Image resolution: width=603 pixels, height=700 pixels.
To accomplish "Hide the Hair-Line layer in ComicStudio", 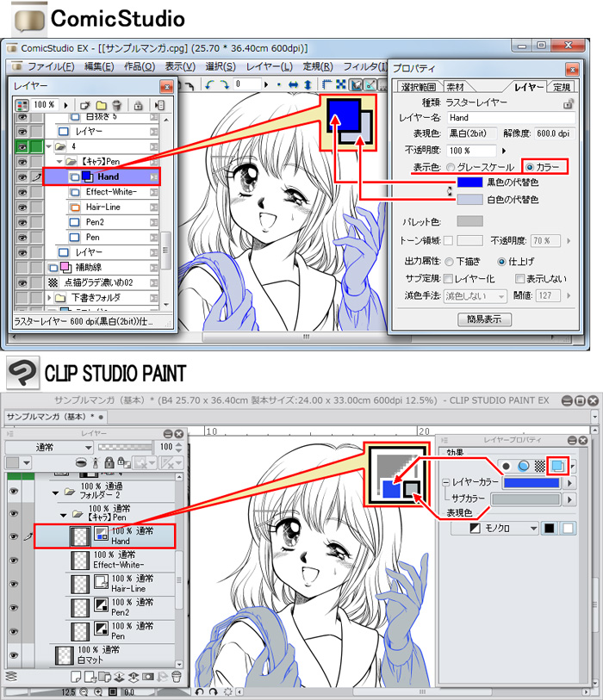I will pos(22,208).
